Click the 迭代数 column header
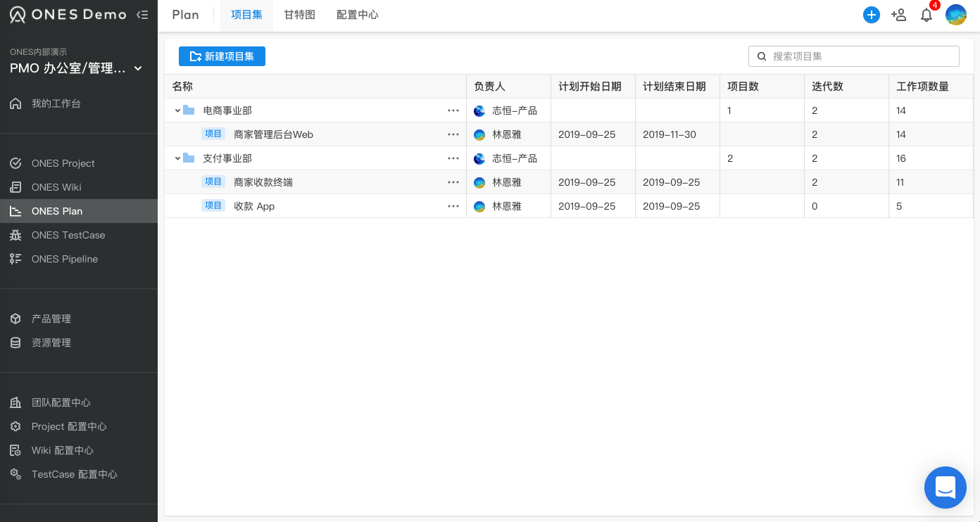980x522 pixels. pyautogui.click(x=846, y=87)
